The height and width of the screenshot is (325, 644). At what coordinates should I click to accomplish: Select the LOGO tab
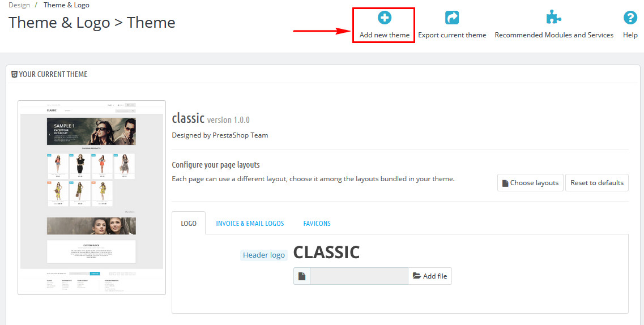tap(189, 224)
